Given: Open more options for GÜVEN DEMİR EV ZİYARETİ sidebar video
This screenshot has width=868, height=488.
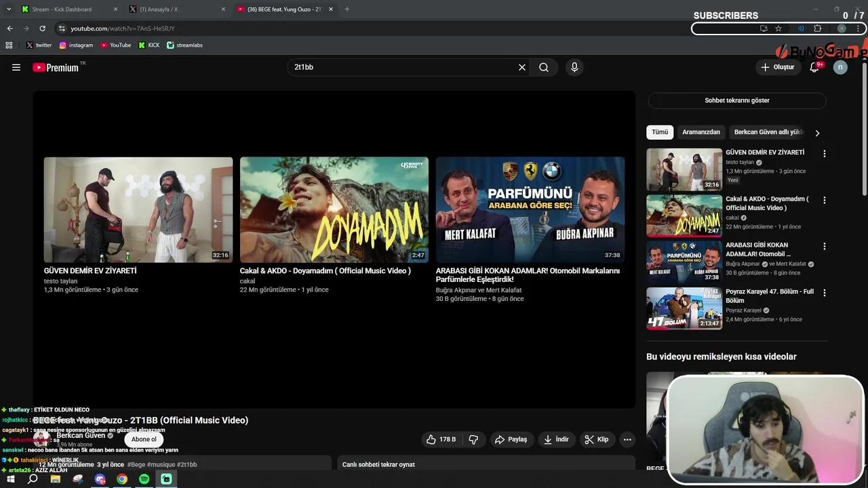Looking at the screenshot, I should (825, 154).
